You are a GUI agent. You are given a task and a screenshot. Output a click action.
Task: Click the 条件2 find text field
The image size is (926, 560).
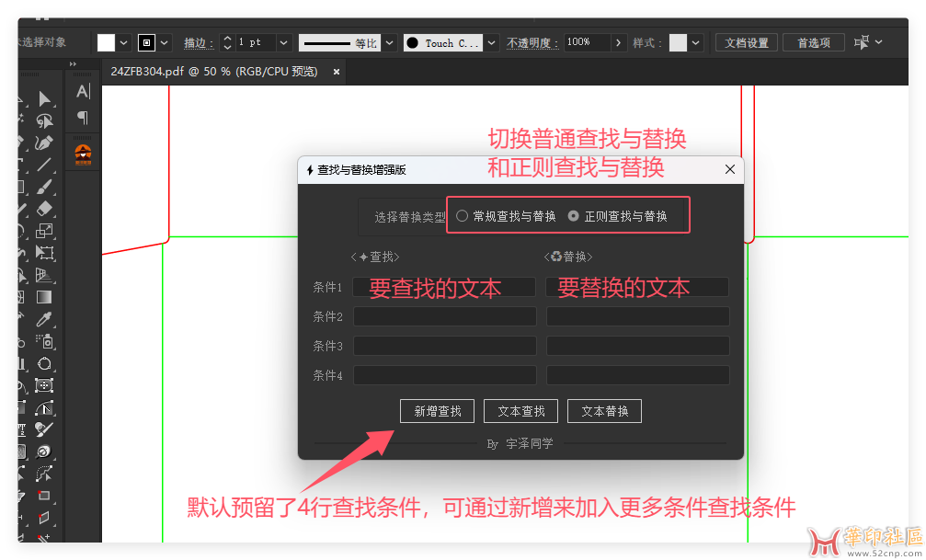tap(445, 316)
